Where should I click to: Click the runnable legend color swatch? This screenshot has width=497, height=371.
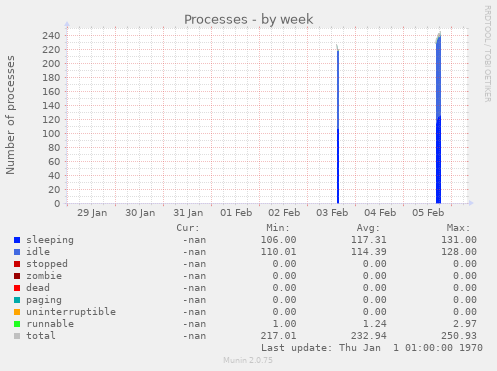[x=17, y=324]
